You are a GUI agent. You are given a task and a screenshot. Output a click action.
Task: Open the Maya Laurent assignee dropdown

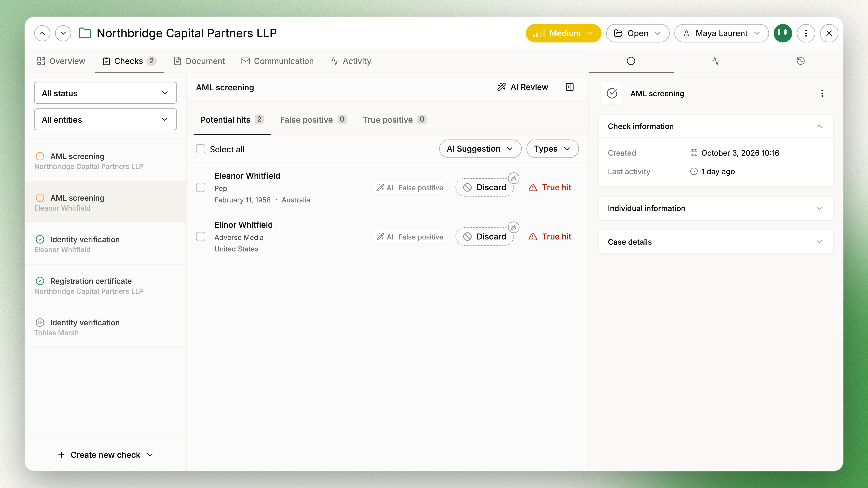[722, 33]
